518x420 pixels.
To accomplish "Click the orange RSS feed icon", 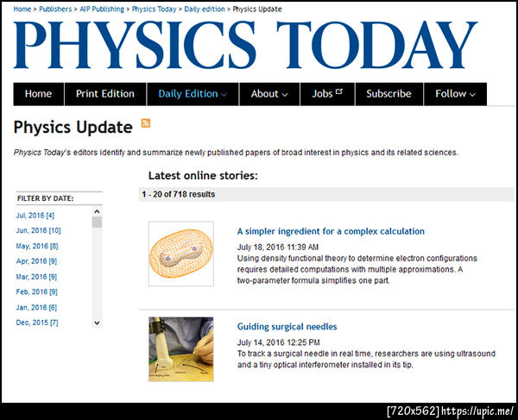I will pos(146,123).
